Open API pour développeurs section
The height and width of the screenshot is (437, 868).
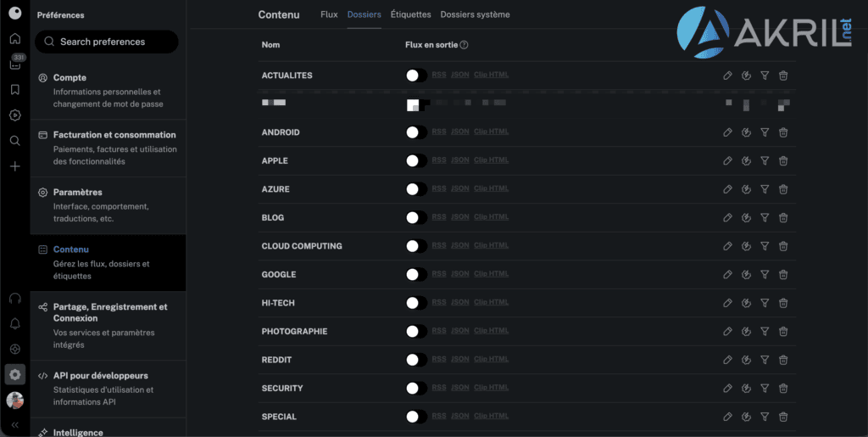(108, 389)
